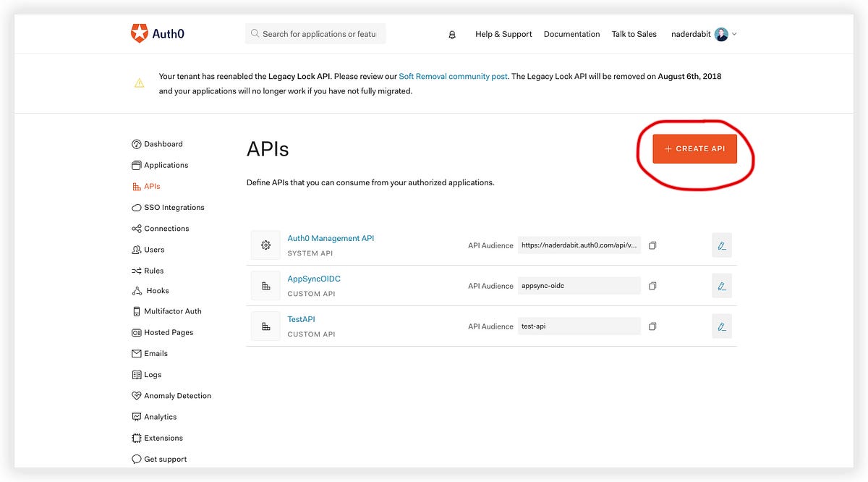Open Emails via its envelope icon
The width and height of the screenshot is (868, 482).
(137, 353)
